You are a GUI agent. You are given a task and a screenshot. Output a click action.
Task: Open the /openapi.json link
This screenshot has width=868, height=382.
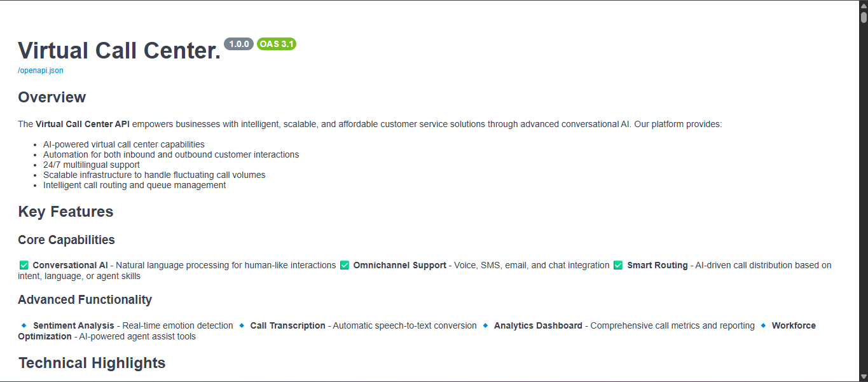41,71
